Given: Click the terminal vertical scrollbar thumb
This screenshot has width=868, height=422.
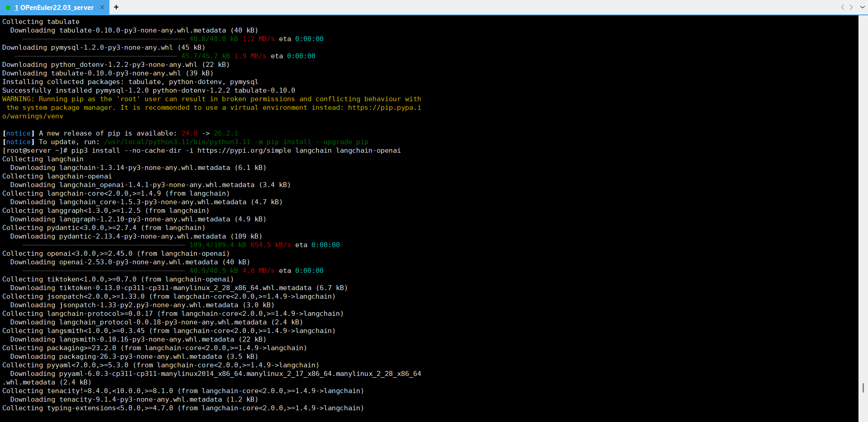Looking at the screenshot, I should (863, 388).
